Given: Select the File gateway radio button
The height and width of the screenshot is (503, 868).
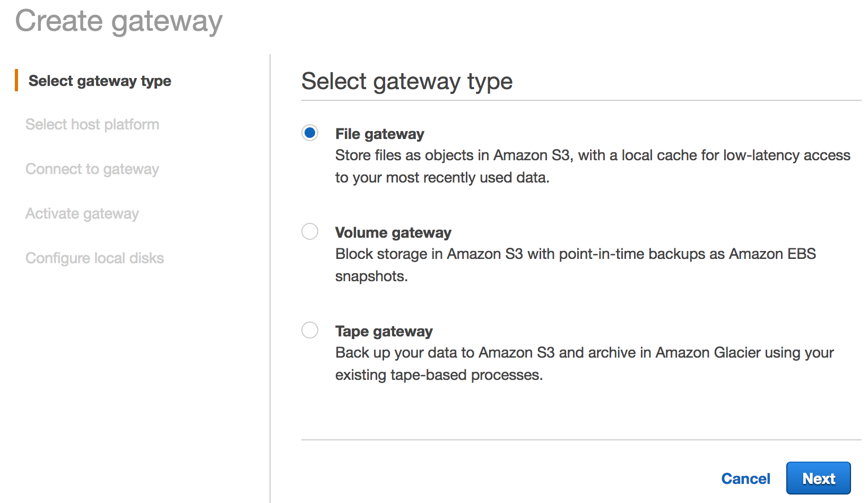Looking at the screenshot, I should tap(310, 133).
